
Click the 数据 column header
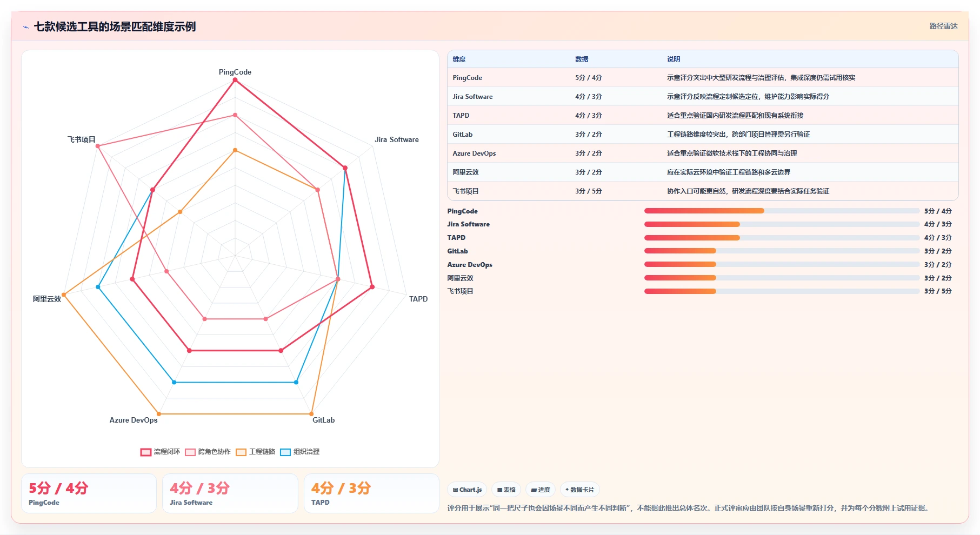(582, 59)
